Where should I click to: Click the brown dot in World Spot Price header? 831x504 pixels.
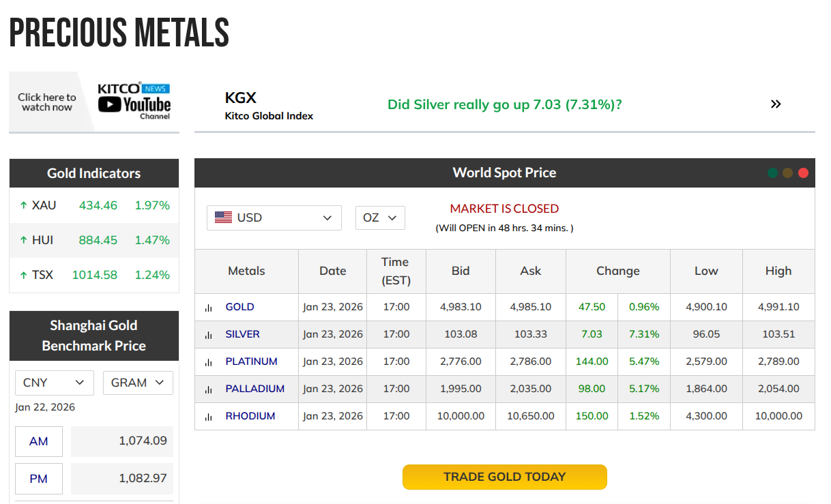point(787,173)
